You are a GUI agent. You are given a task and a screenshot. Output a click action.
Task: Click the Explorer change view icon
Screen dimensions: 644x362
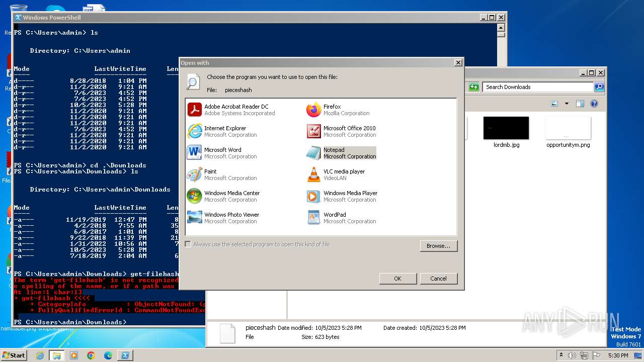pyautogui.click(x=554, y=104)
